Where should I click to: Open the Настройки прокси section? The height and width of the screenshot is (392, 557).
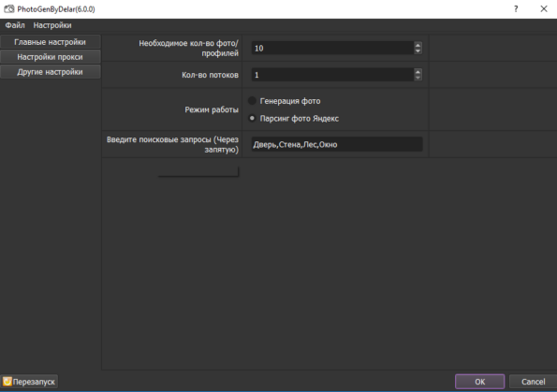coord(51,57)
